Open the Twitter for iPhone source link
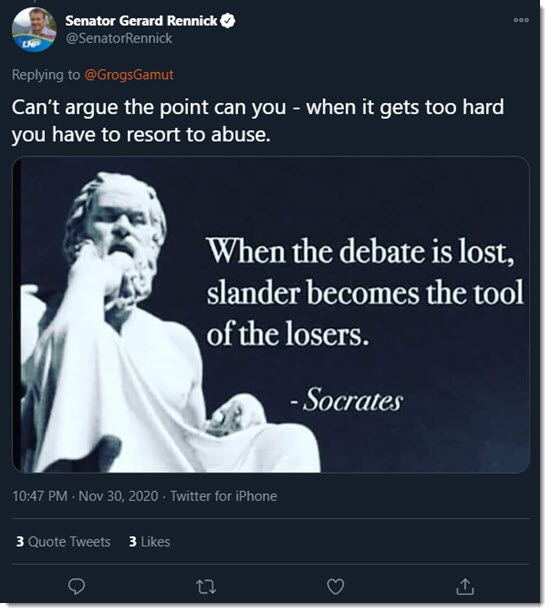550x613 pixels. pos(224,496)
